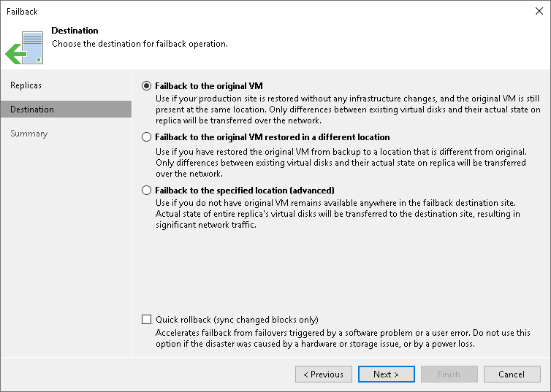The width and height of the screenshot is (551, 392).
Task: Pick Failback to the specified location option
Action: [147, 190]
